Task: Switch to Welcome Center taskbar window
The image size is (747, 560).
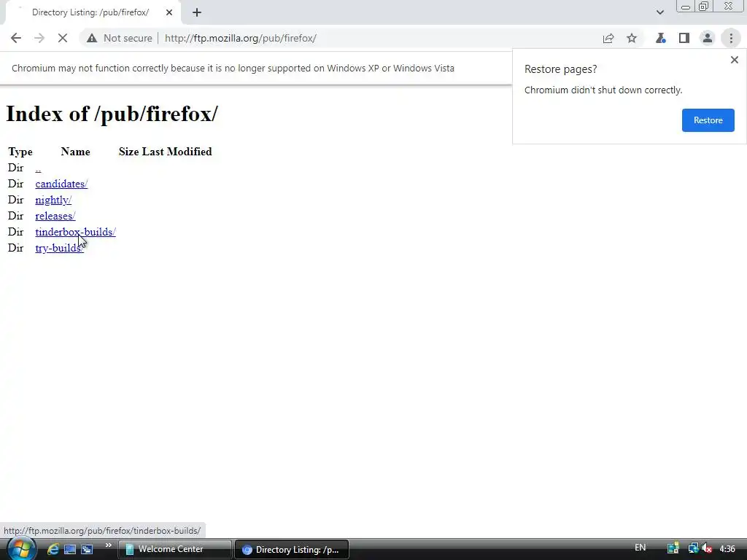Action: [x=175, y=549]
